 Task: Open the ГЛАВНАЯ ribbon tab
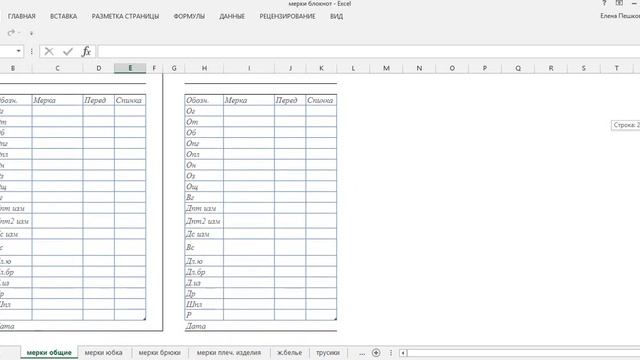pos(22,16)
